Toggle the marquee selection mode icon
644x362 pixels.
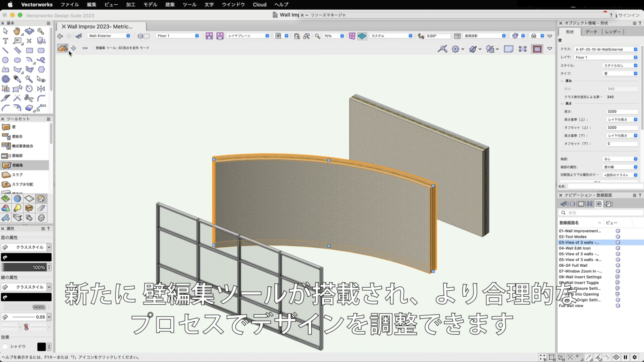tap(537, 49)
